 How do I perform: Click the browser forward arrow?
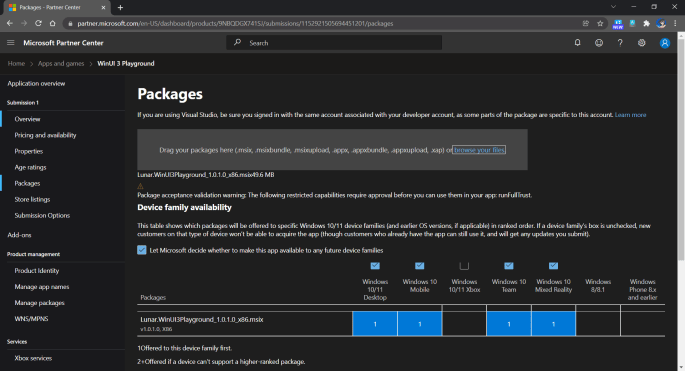click(x=24, y=23)
